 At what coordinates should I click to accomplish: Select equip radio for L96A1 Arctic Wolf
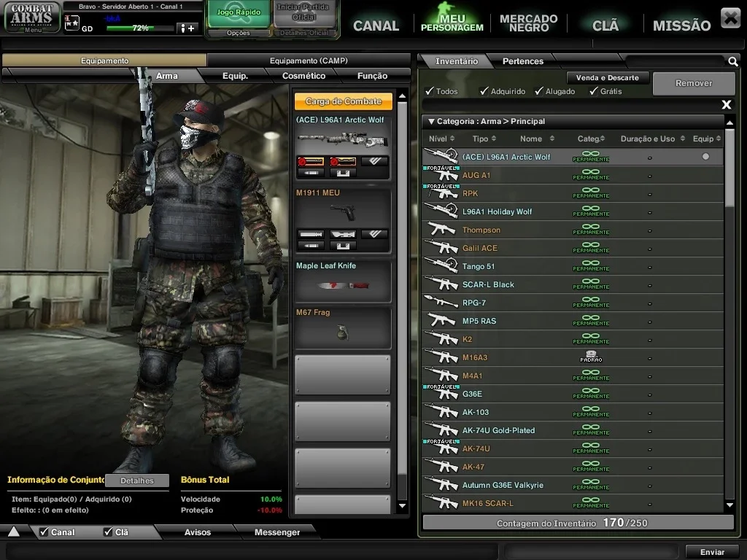[x=705, y=157]
